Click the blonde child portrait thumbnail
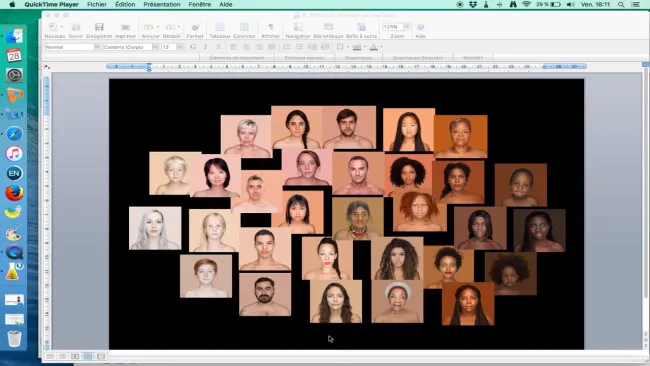The width and height of the screenshot is (650, 366). tap(175, 173)
